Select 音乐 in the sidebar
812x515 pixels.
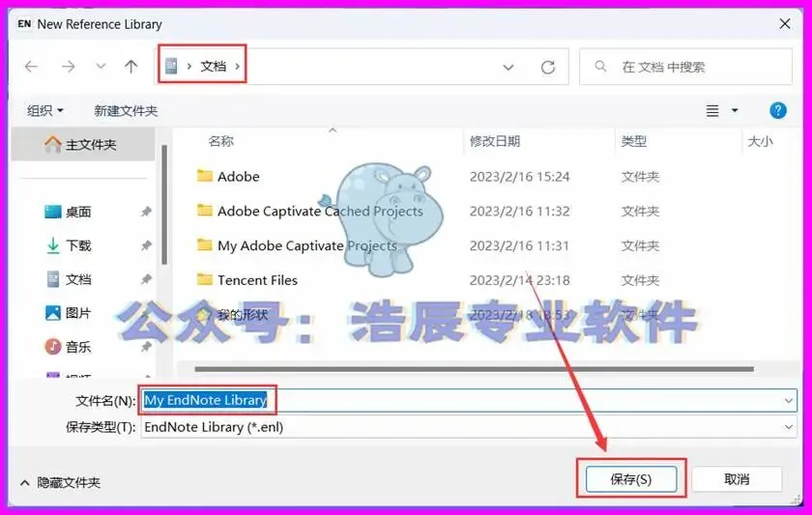(x=78, y=347)
